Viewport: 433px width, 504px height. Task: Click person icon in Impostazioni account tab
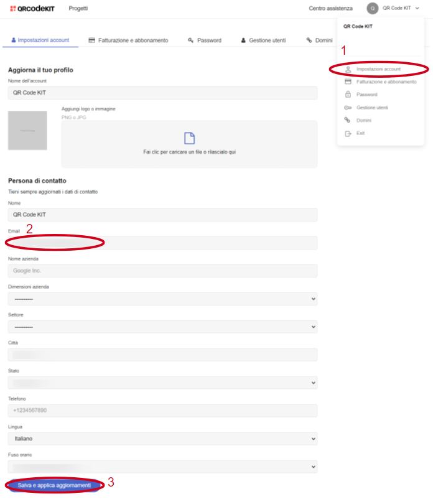[14, 40]
